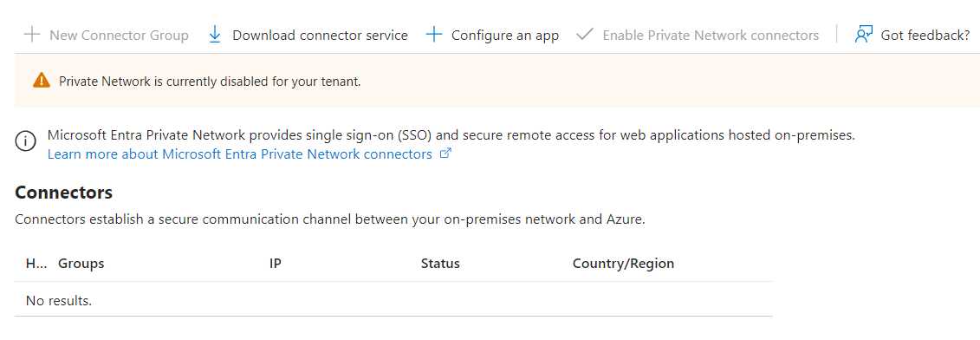
Task: Click the Private Network disabled warning banner
Action: pyautogui.click(x=497, y=81)
